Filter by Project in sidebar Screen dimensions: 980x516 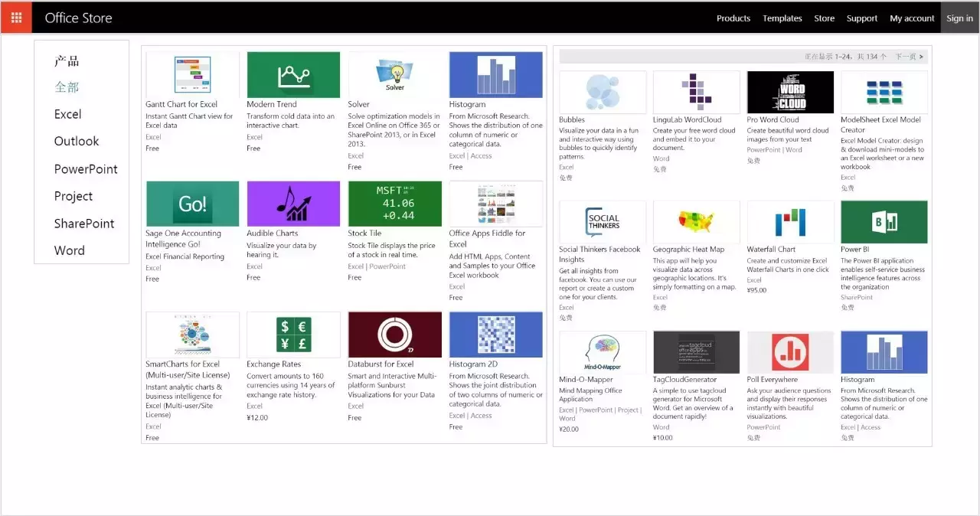click(x=73, y=196)
